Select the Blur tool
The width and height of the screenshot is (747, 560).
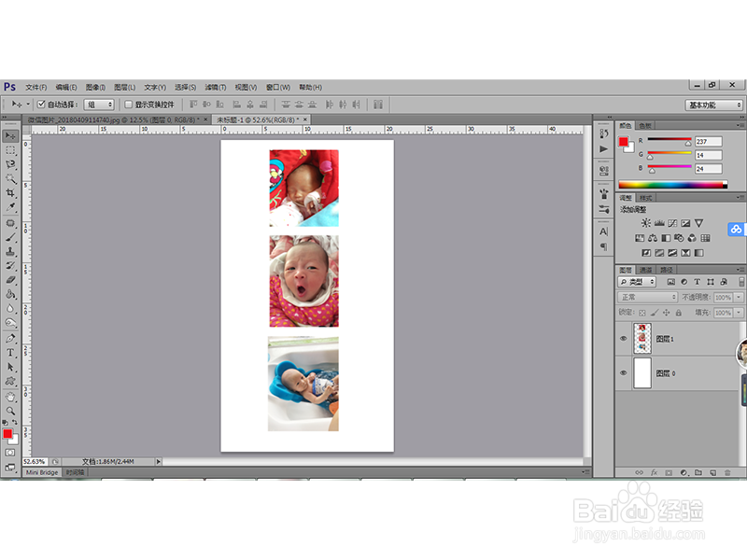coord(10,309)
